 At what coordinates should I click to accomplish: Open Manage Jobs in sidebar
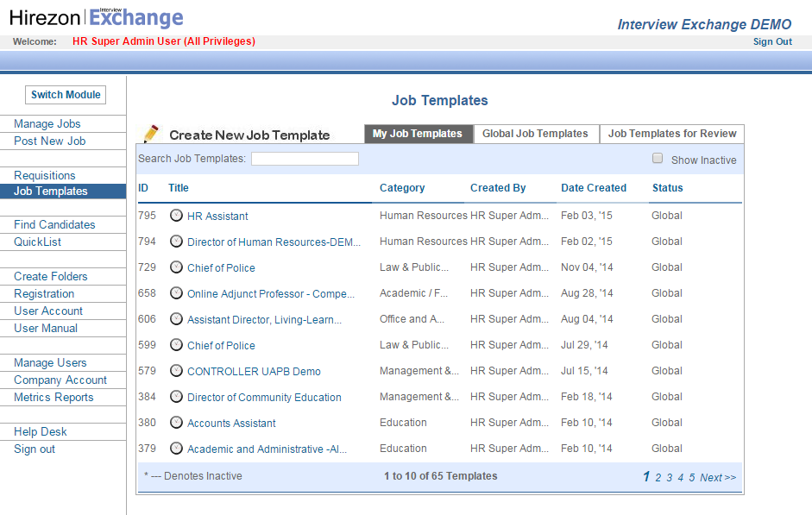click(47, 123)
